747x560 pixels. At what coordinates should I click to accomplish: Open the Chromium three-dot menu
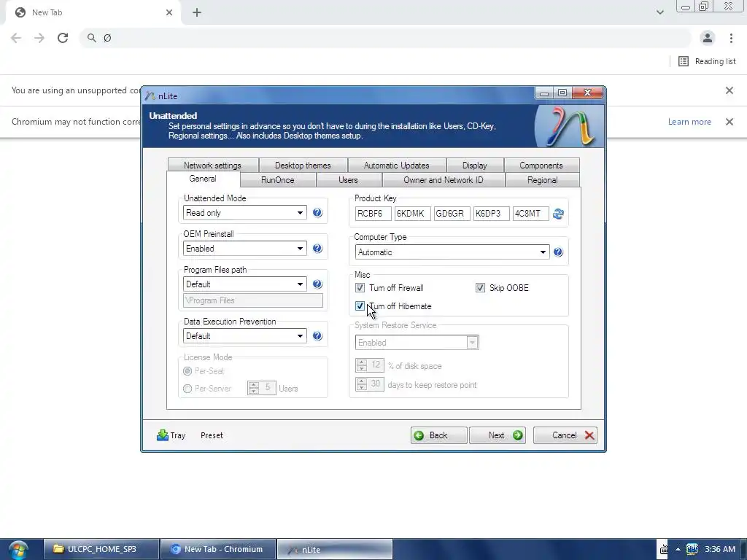pos(731,38)
